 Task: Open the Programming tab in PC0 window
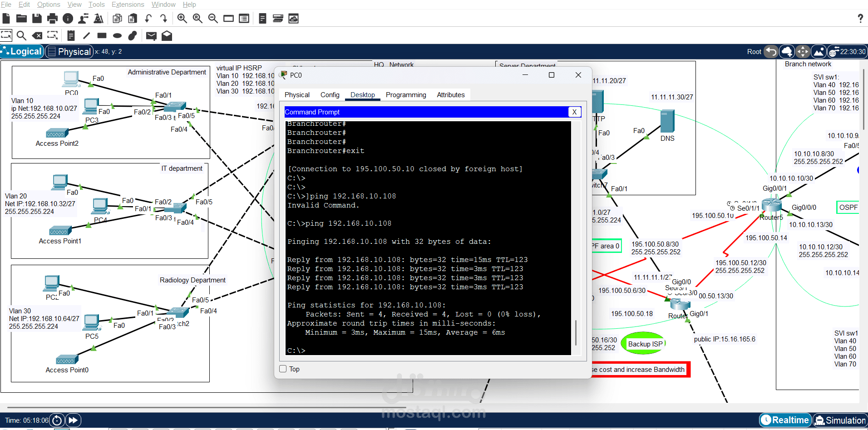[x=406, y=95]
